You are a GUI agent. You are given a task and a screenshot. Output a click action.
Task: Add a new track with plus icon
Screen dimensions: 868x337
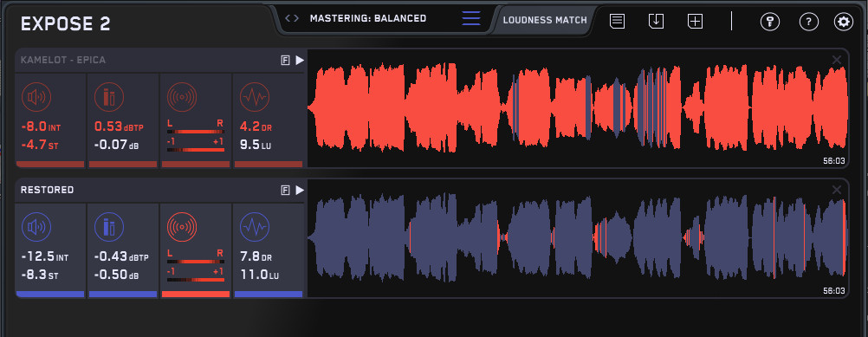(x=696, y=22)
